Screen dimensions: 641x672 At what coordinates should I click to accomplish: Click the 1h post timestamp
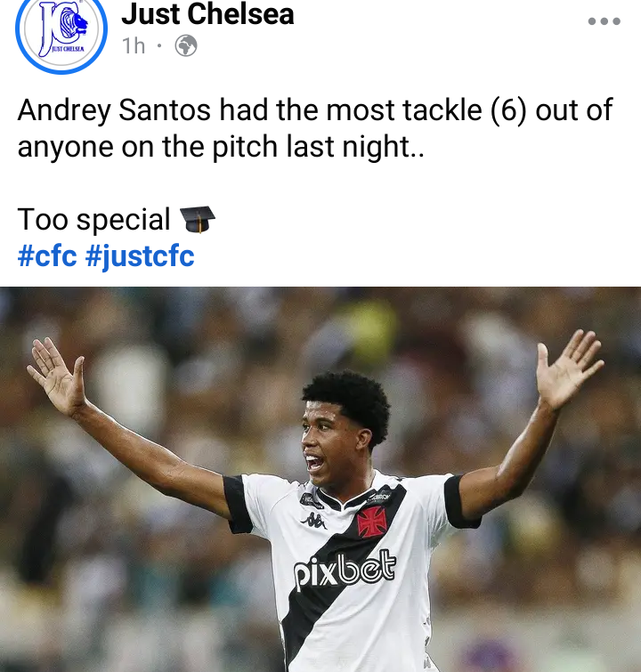[x=134, y=46]
